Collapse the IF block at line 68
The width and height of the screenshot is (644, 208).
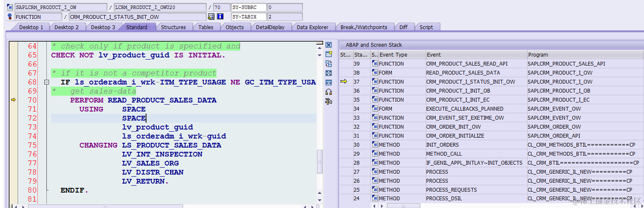[x=47, y=82]
